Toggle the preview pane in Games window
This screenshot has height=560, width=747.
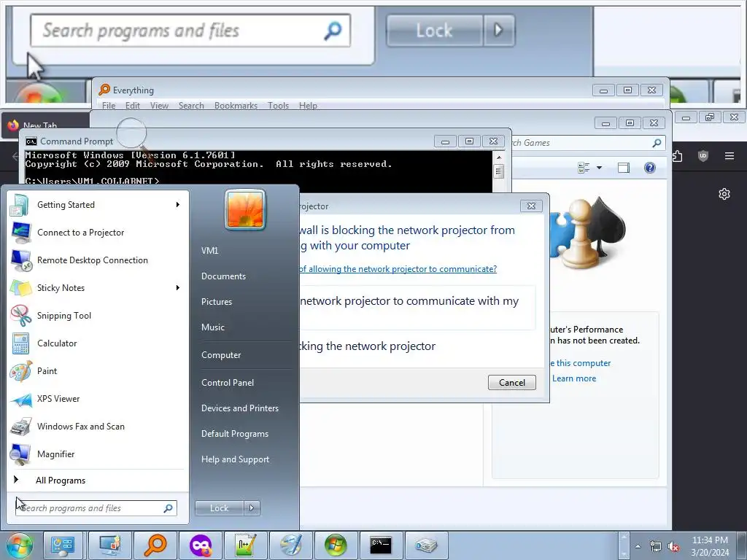[624, 168]
